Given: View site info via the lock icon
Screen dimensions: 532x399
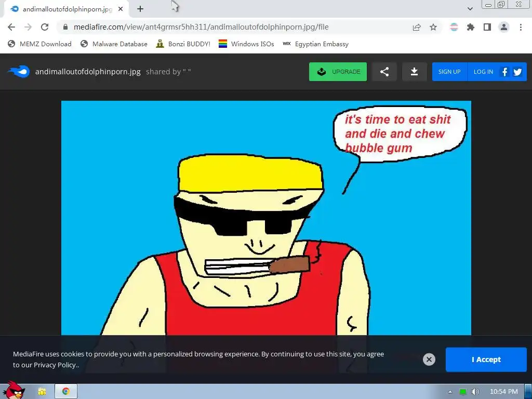Looking at the screenshot, I should [66, 27].
